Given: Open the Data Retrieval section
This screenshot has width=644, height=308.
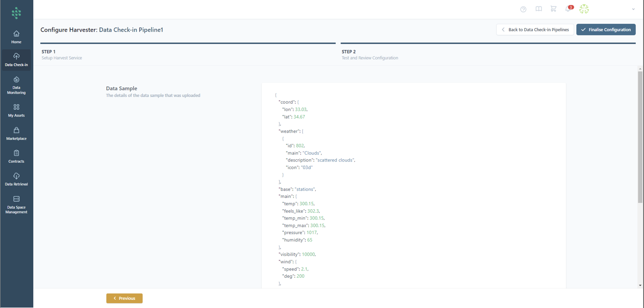Looking at the screenshot, I should (16, 179).
